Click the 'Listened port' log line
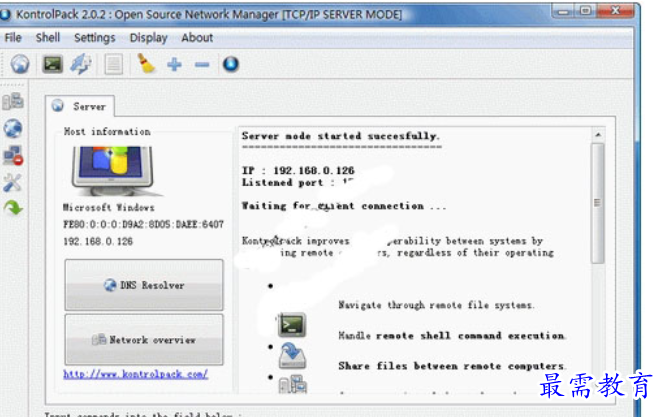Screen dimensions: 661x417 [x=297, y=183]
